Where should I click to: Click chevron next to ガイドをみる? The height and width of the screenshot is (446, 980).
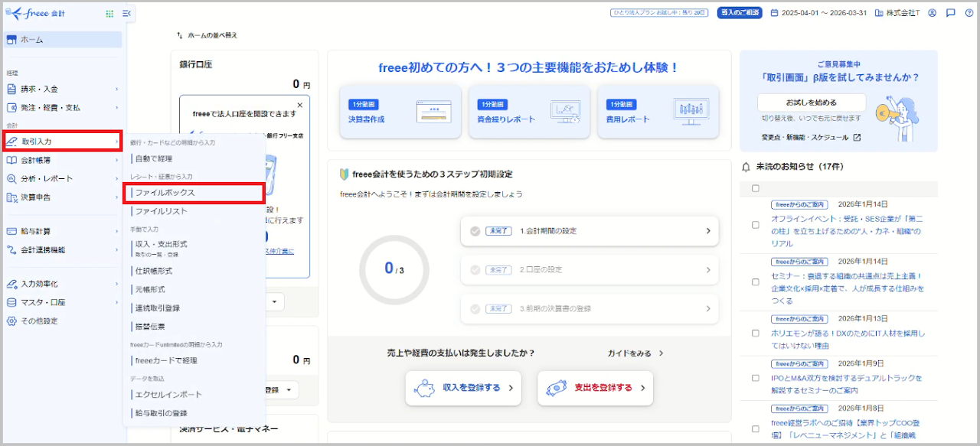(x=661, y=353)
